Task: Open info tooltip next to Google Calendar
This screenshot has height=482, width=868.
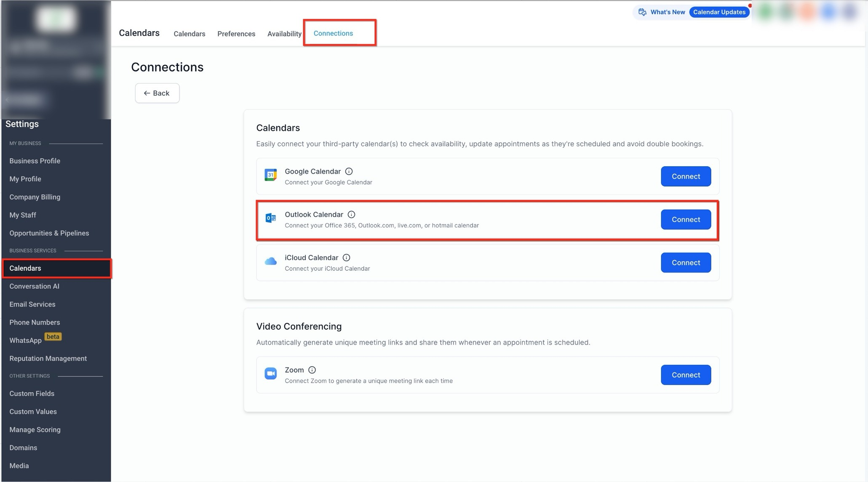Action: click(349, 171)
